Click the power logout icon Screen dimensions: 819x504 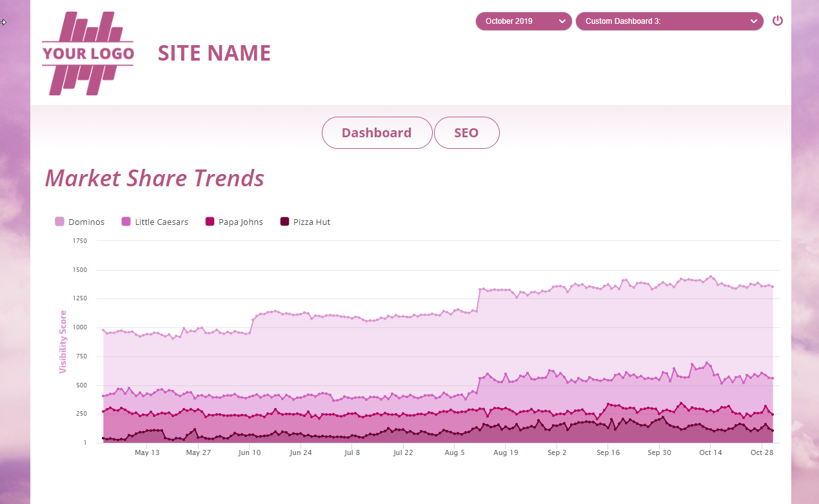coord(777,21)
